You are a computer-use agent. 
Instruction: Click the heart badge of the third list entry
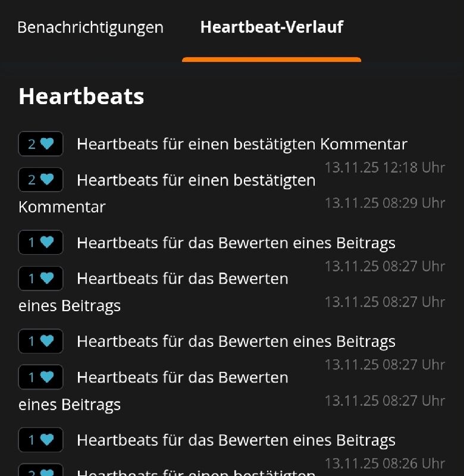[40, 243]
